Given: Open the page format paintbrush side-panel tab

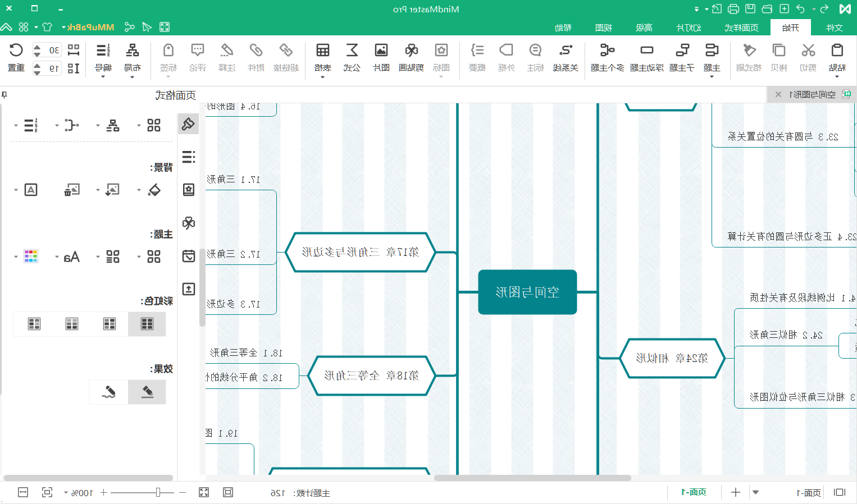Looking at the screenshot, I should point(189,123).
